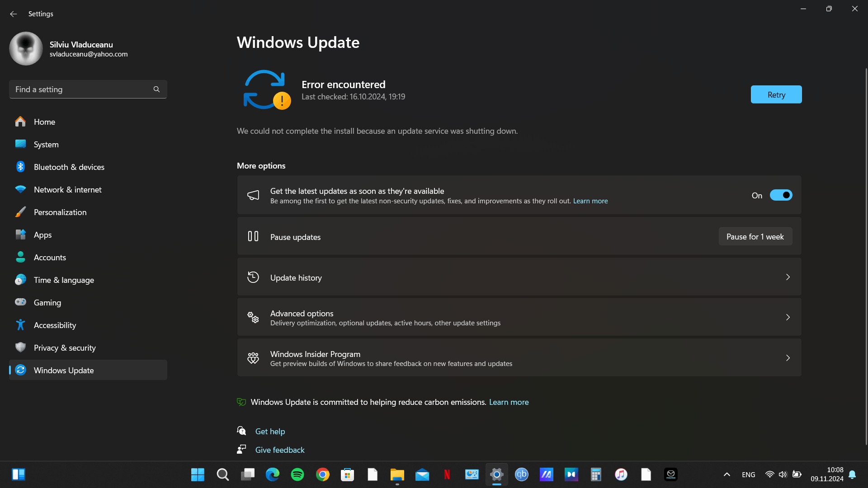Click the Gaming controller icon
Screen dimensions: 868x488
coord(20,302)
